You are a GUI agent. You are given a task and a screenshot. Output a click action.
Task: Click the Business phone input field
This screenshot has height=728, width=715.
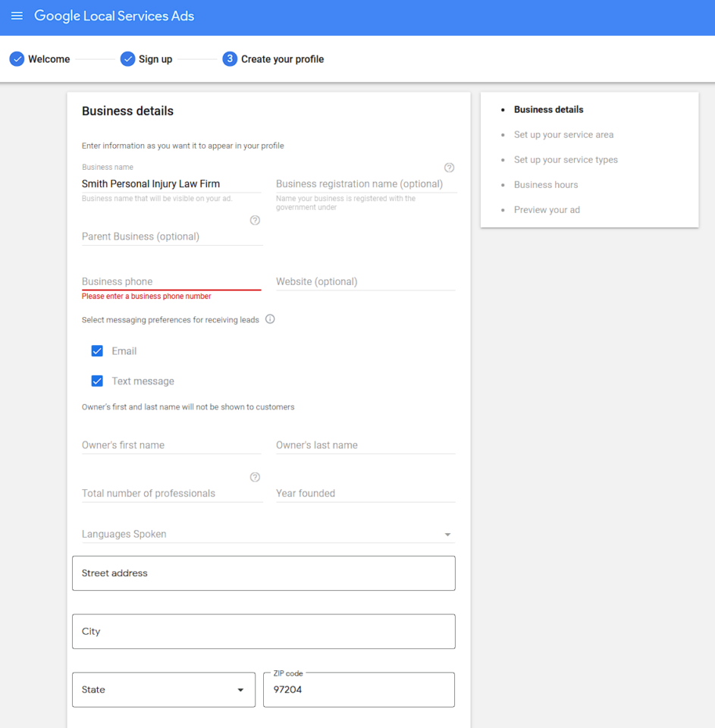pyautogui.click(x=171, y=281)
